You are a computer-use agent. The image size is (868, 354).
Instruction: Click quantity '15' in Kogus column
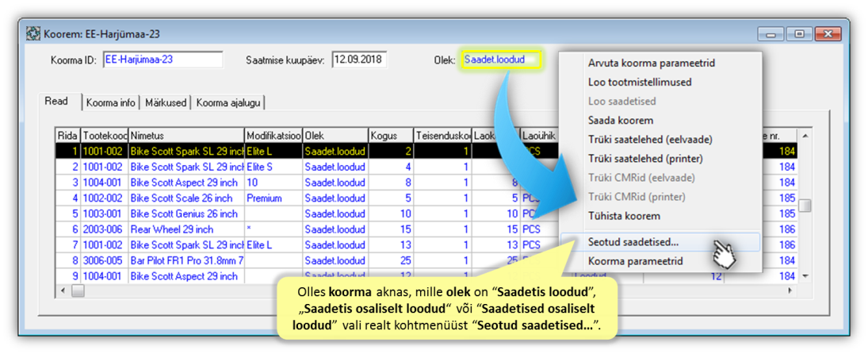pyautogui.click(x=391, y=229)
